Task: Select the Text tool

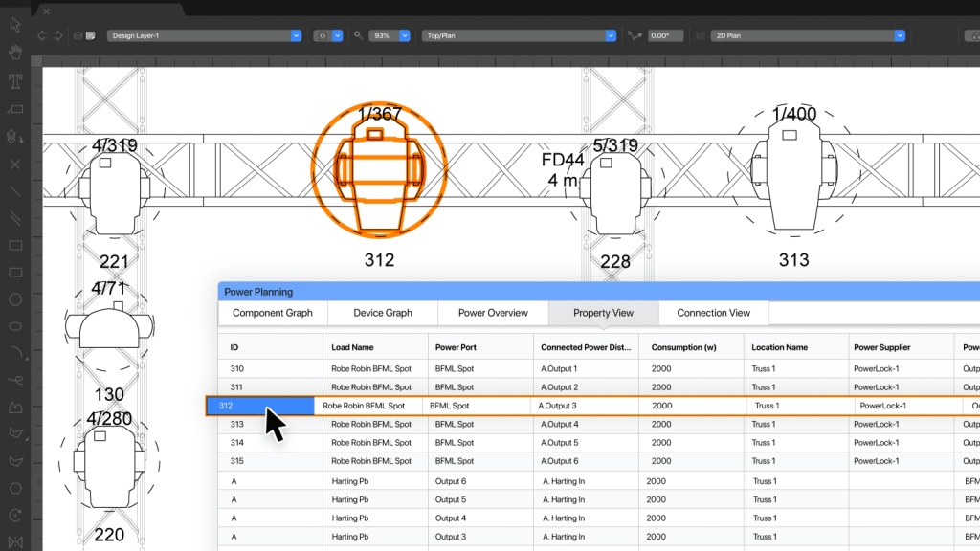Action: pyautogui.click(x=15, y=80)
